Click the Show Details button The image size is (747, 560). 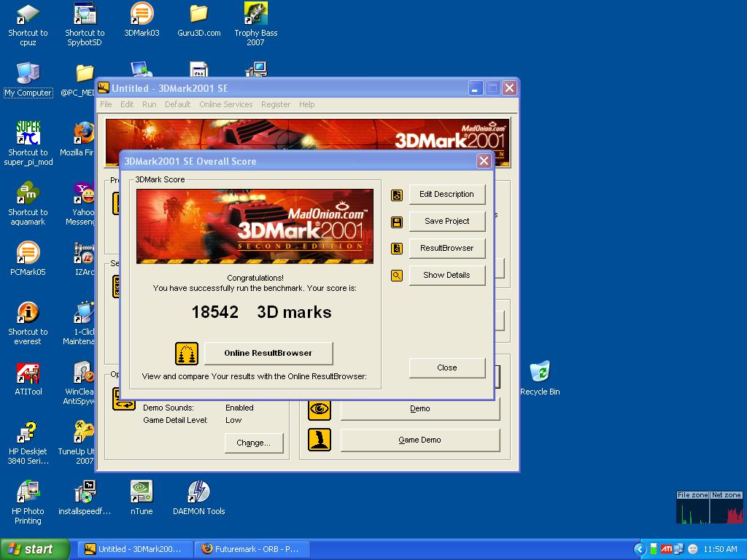coord(447,275)
